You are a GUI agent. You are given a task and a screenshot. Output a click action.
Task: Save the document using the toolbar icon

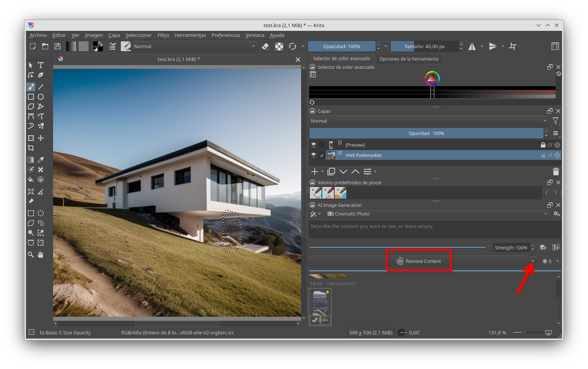[58, 46]
